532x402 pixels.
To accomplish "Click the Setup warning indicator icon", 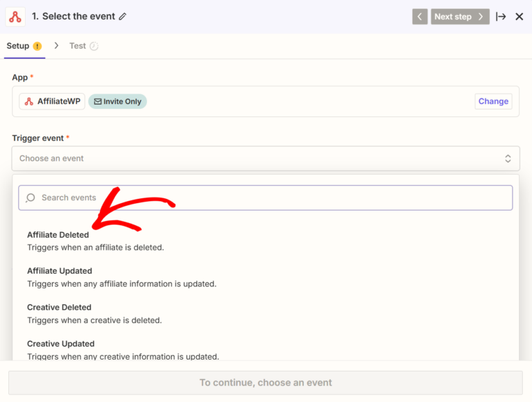I will (x=37, y=46).
